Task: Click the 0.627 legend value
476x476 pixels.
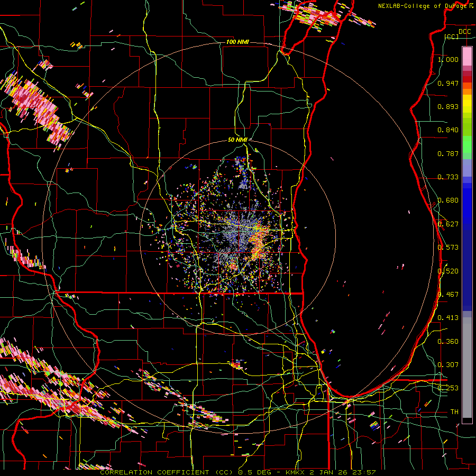Action: [x=448, y=224]
